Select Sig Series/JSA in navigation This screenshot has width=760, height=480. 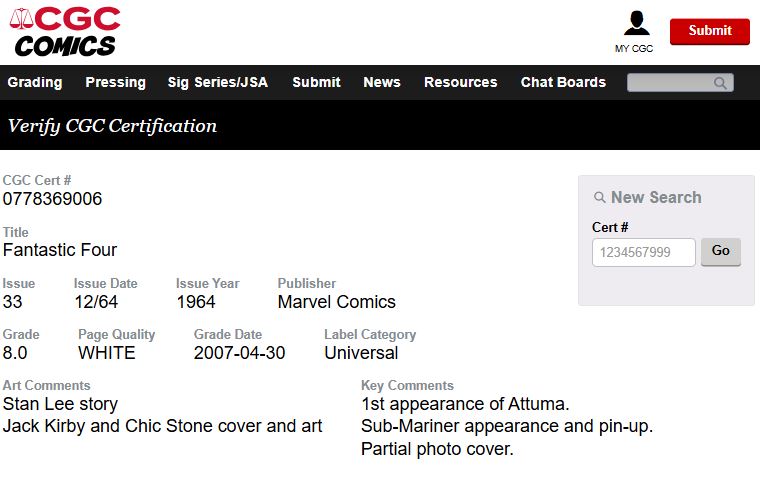coord(218,82)
